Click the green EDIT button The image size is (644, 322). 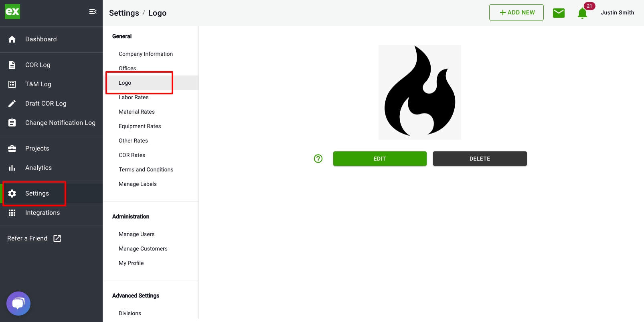pos(380,159)
